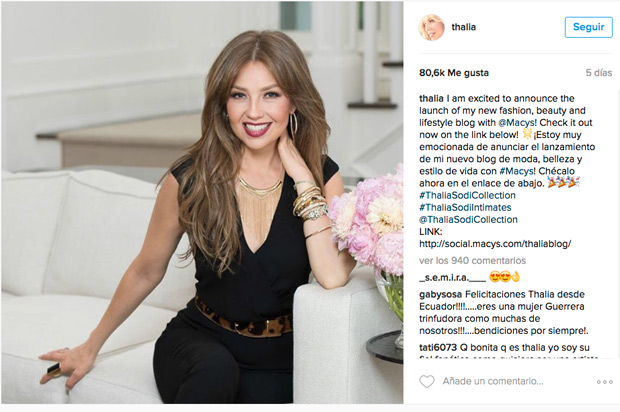Open the #ThaliaSodiCollection hashtag
Screen dimensions: 620x412
click(467, 195)
